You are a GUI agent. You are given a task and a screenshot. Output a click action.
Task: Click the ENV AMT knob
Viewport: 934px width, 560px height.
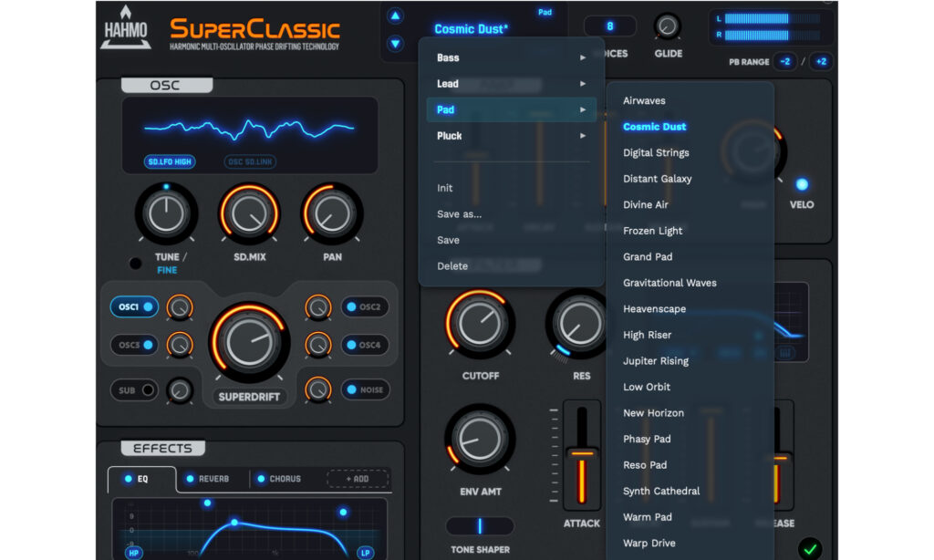pyautogui.click(x=480, y=439)
